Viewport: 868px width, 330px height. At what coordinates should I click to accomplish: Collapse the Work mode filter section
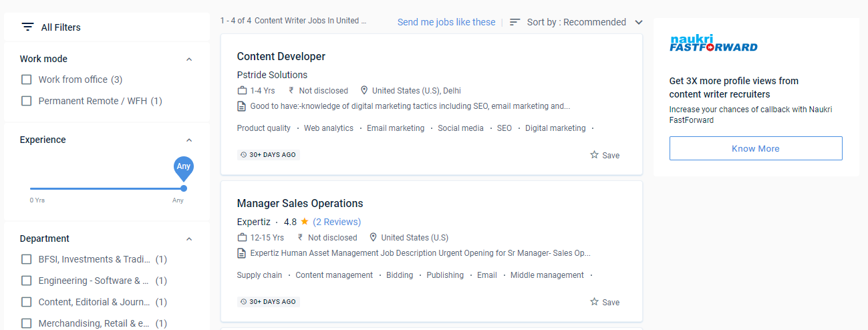[x=189, y=59]
